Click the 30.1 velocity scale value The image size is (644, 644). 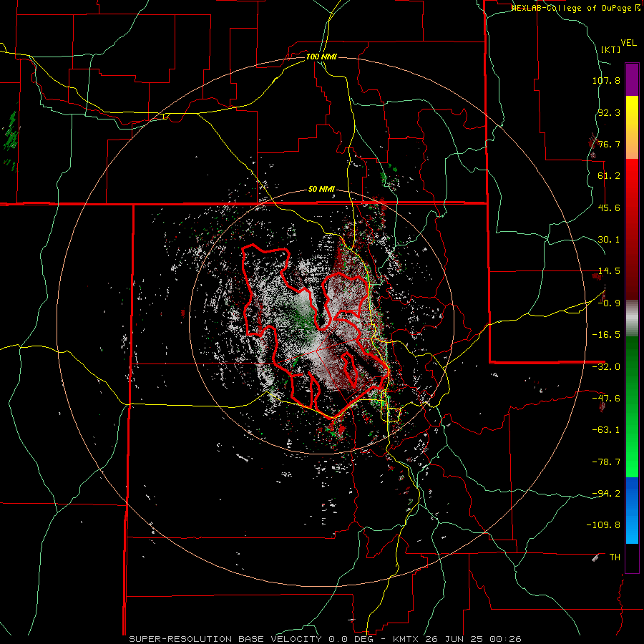point(609,240)
